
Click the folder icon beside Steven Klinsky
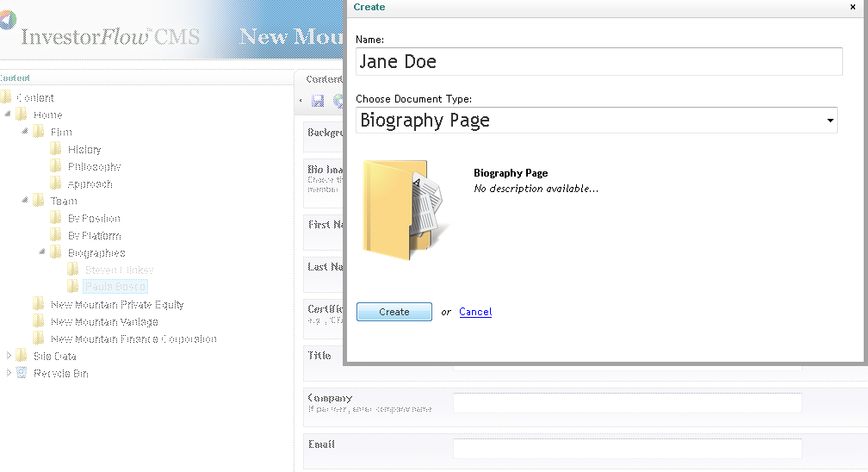[72, 270]
